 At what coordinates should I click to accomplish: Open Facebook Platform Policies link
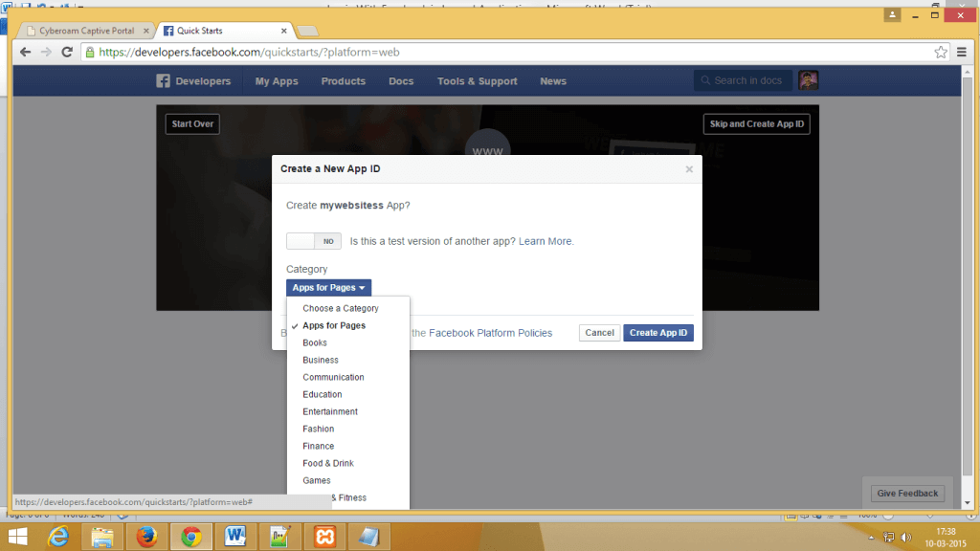(491, 333)
